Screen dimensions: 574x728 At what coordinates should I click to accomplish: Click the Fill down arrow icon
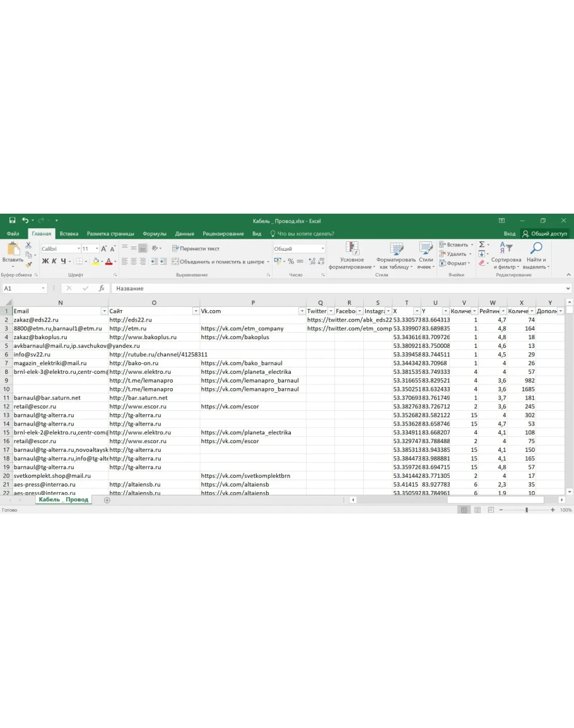tap(482, 254)
